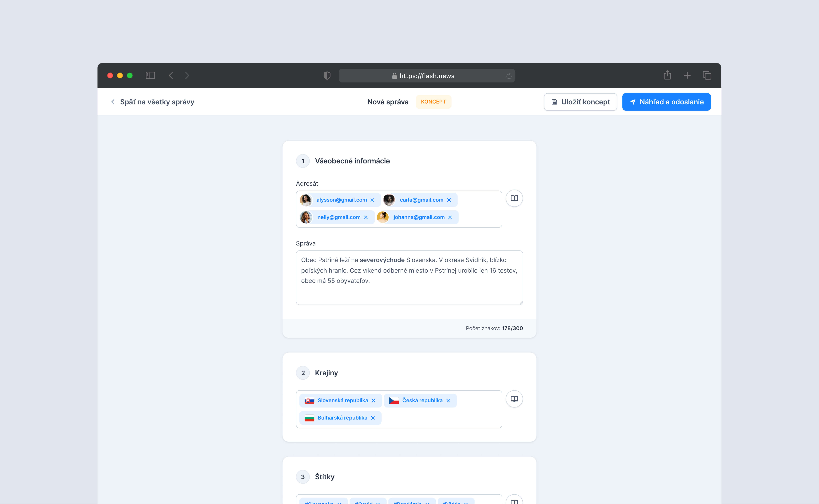This screenshot has height=504, width=819.
Task: Click browser back arrow
Action: click(x=171, y=76)
